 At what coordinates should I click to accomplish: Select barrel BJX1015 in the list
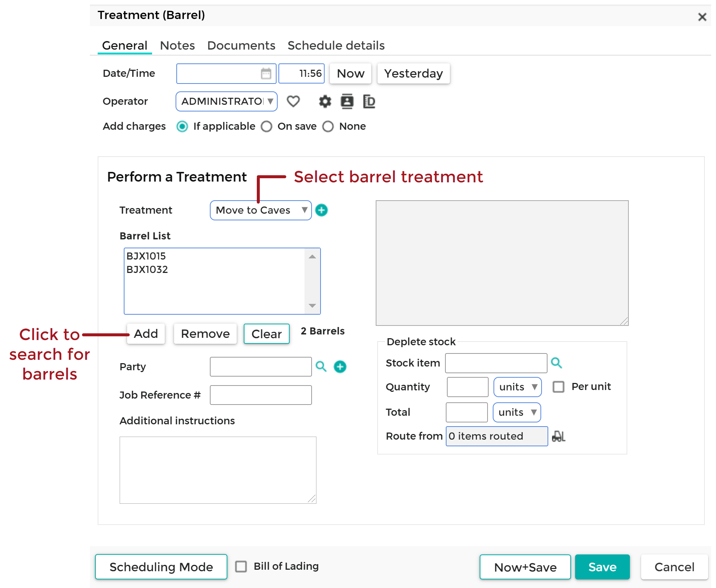click(x=146, y=256)
